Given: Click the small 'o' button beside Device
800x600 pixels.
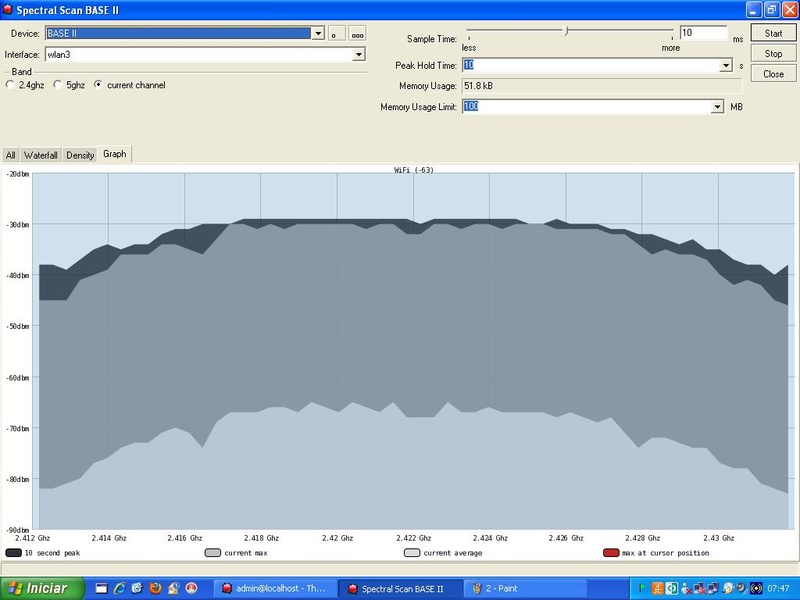Looking at the screenshot, I should tap(336, 34).
